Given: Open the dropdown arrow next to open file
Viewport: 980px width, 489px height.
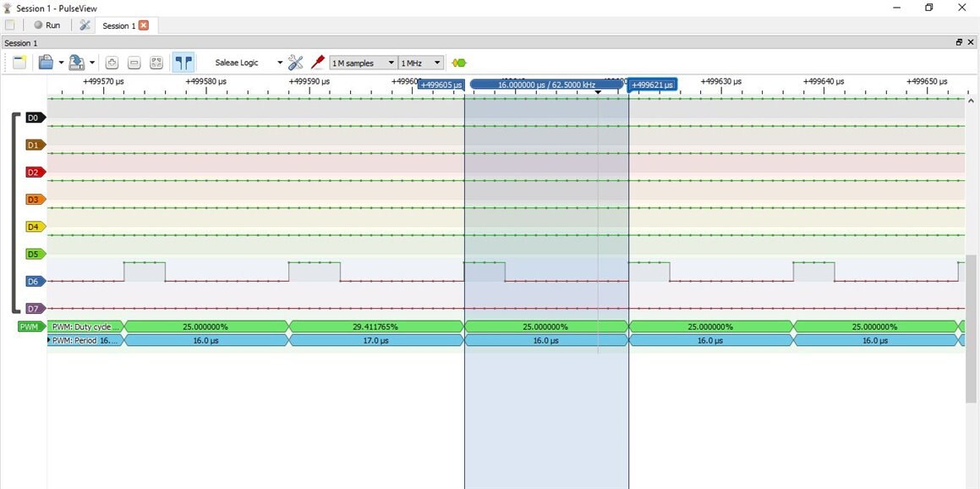Looking at the screenshot, I should [61, 63].
